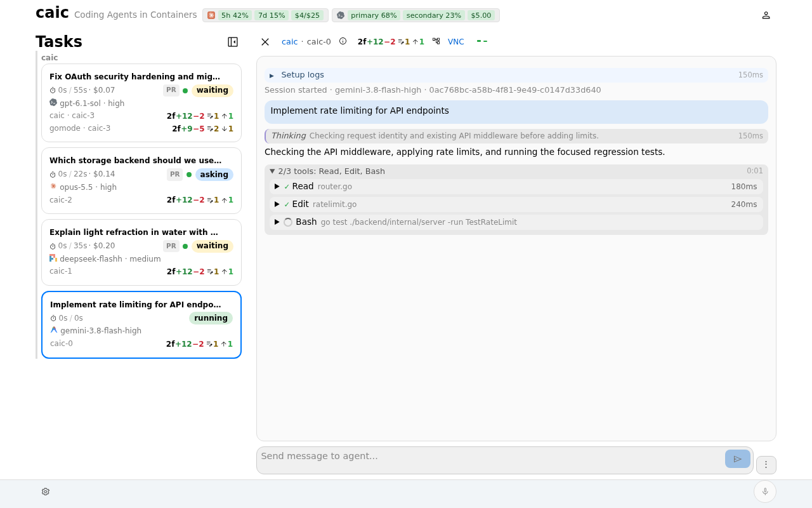Close the caic-0 task view
812x508 pixels.
[x=265, y=42]
